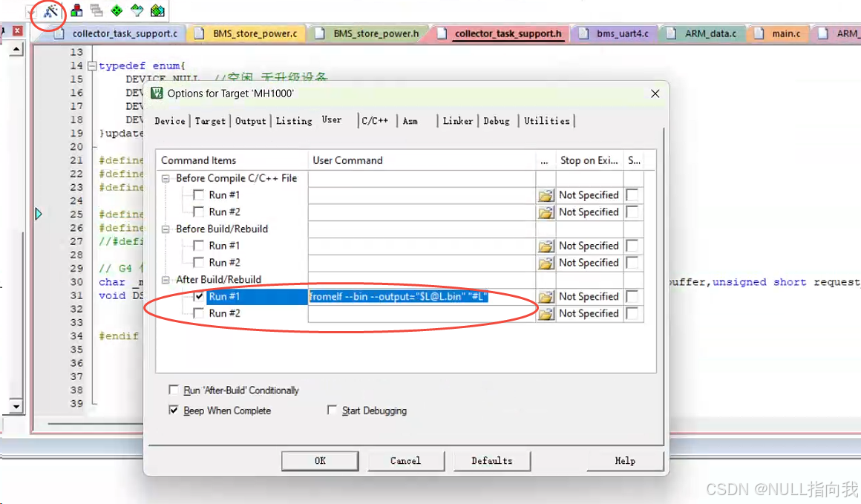Browse file for Before Build Run #1
This screenshot has width=861, height=504.
click(x=546, y=246)
